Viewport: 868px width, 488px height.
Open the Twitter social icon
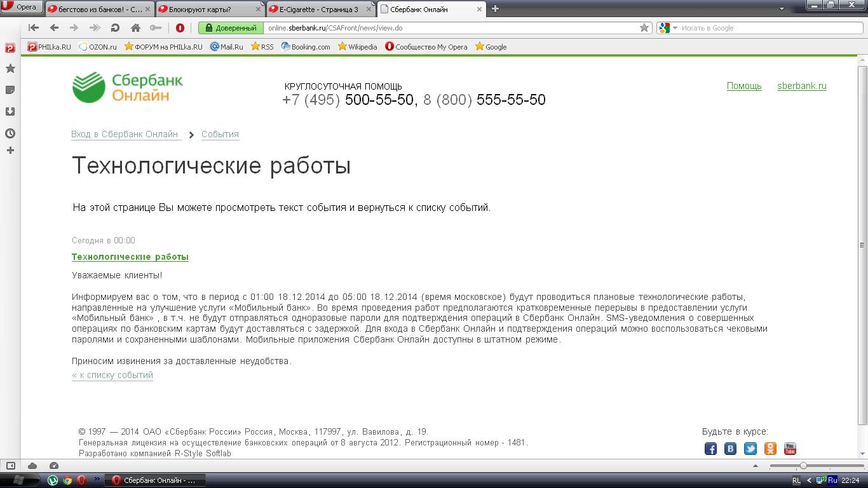[x=750, y=449]
